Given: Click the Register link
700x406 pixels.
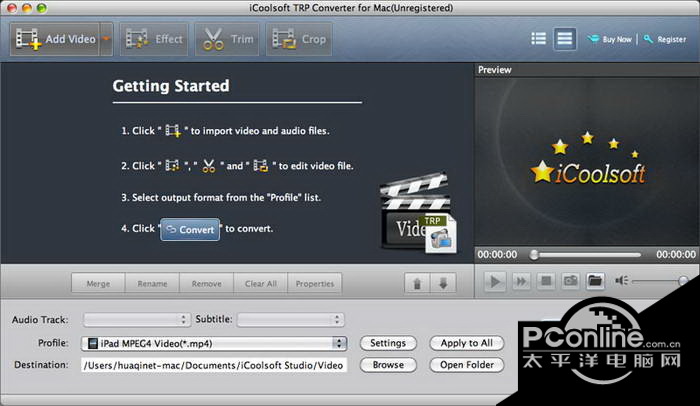Looking at the screenshot, I should click(665, 39).
